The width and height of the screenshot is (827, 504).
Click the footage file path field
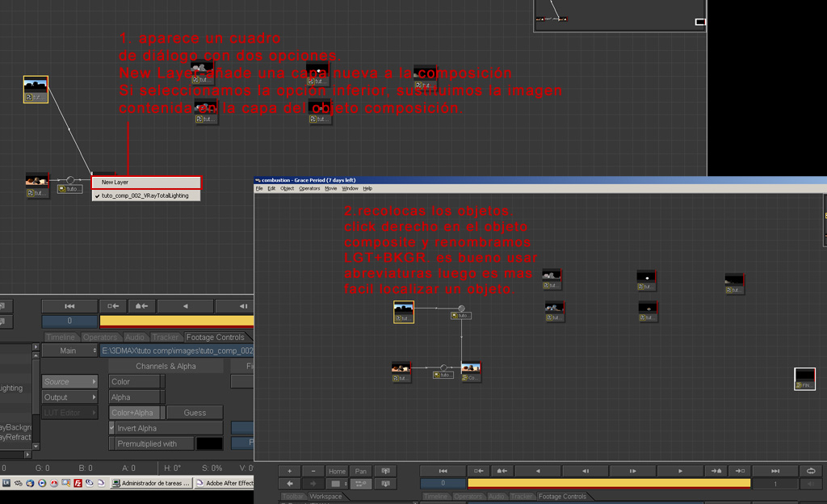click(x=177, y=351)
